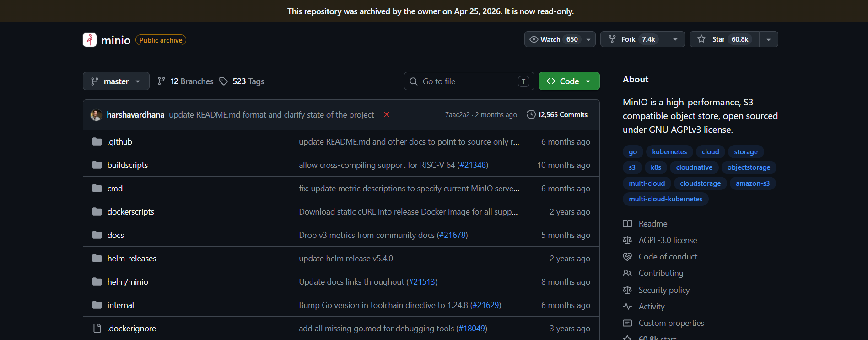This screenshot has width=868, height=340.
Task: Click the Custom properties note icon
Action: pyautogui.click(x=627, y=323)
